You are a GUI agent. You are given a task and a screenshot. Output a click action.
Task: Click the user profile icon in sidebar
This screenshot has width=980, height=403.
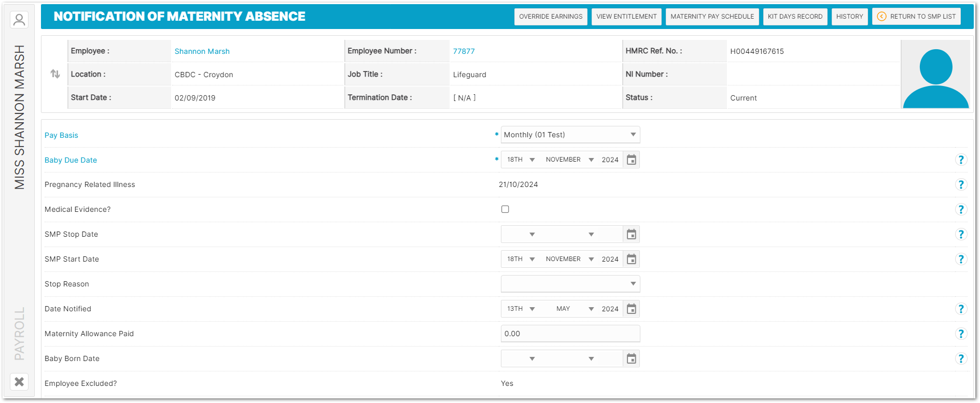point(19,20)
